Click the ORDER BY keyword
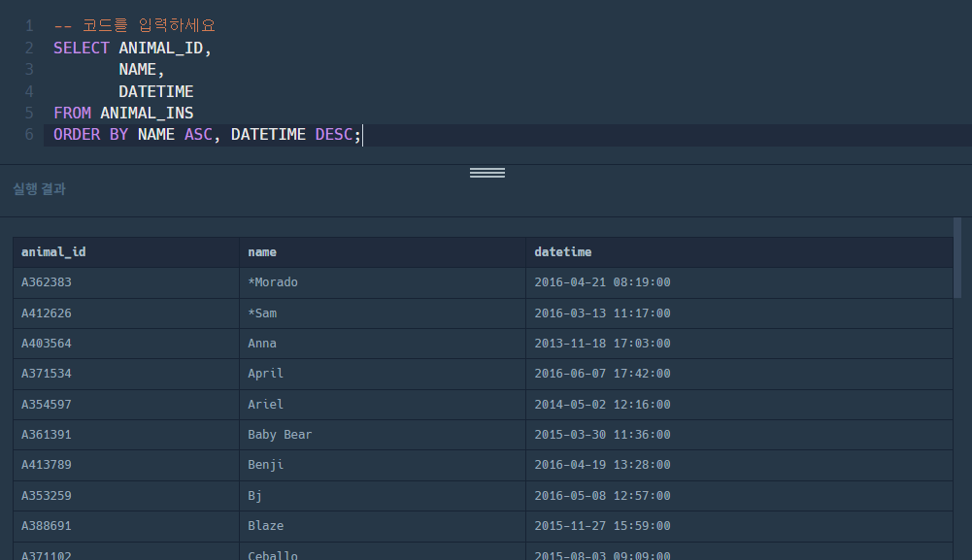 (x=90, y=135)
